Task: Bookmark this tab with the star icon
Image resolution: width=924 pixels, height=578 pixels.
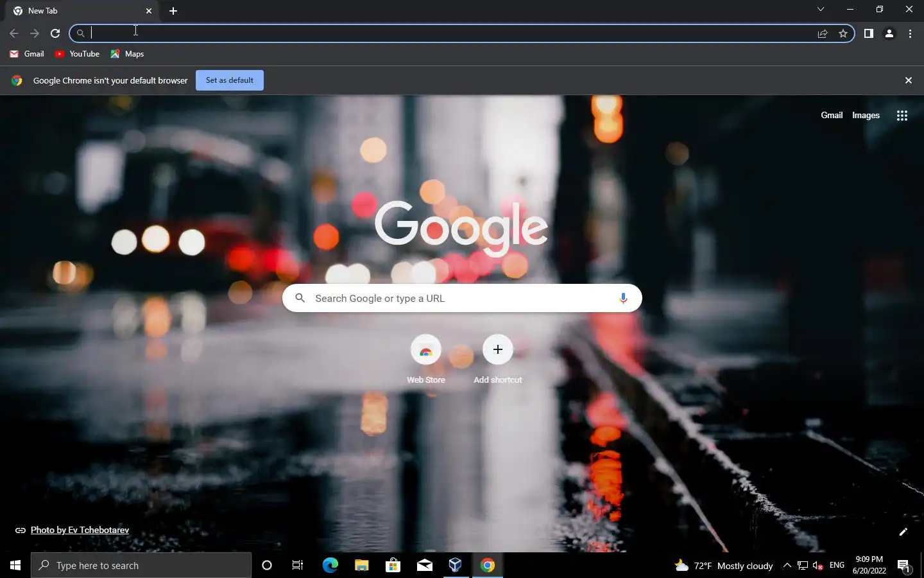Action: point(843,33)
